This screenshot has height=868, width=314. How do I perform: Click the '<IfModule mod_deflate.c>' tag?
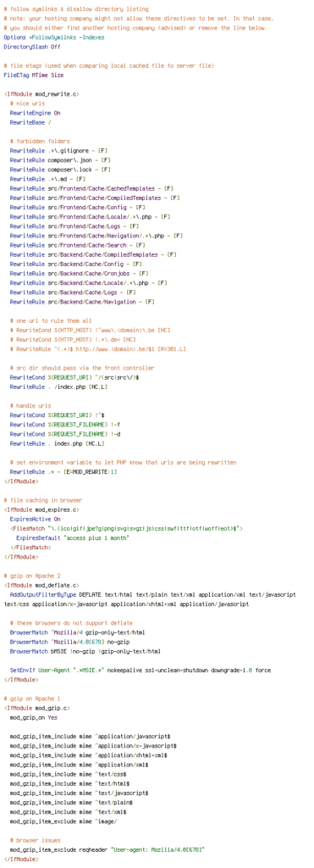41,585
